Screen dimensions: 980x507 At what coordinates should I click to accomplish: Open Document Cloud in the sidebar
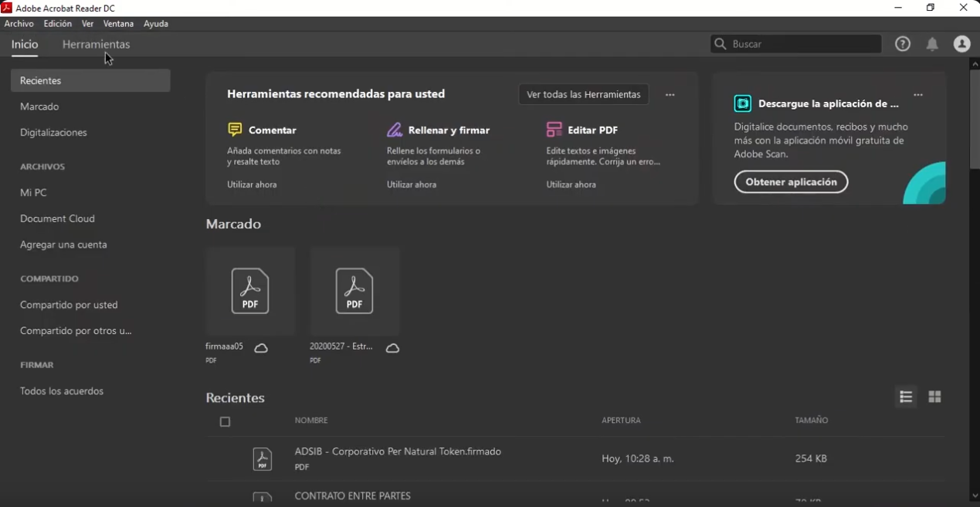[57, 219]
